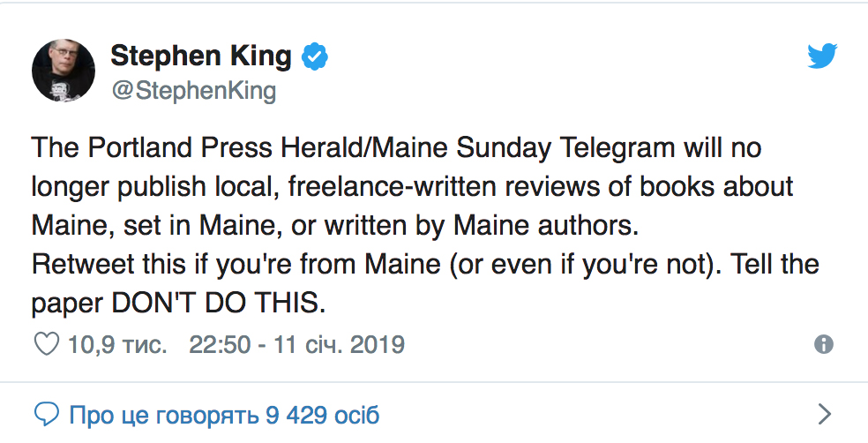Click the line starting Retweet this if
The width and height of the screenshot is (868, 443).
(425, 264)
